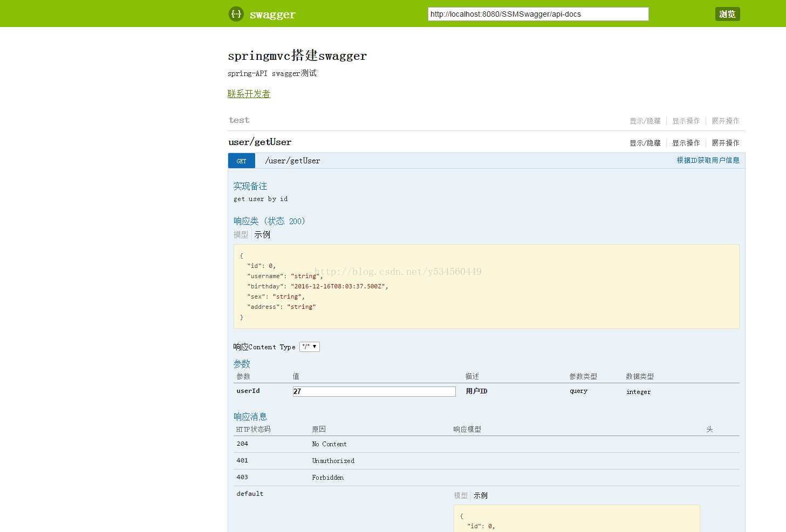Click the default status code cell
This screenshot has height=532, width=786.
pyautogui.click(x=250, y=494)
